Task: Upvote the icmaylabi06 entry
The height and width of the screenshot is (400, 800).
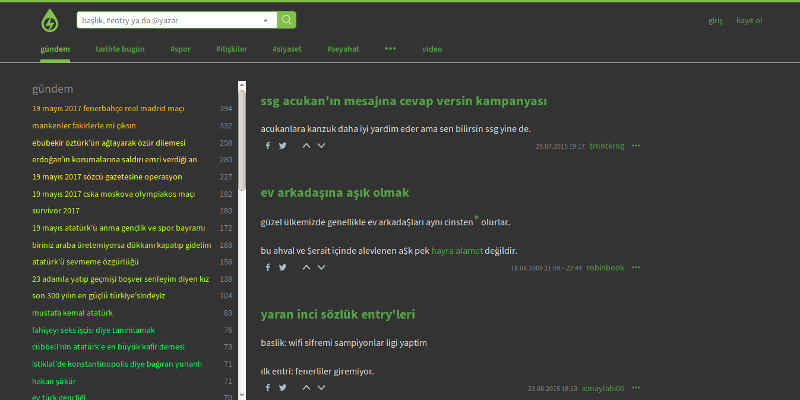Action: pos(306,388)
